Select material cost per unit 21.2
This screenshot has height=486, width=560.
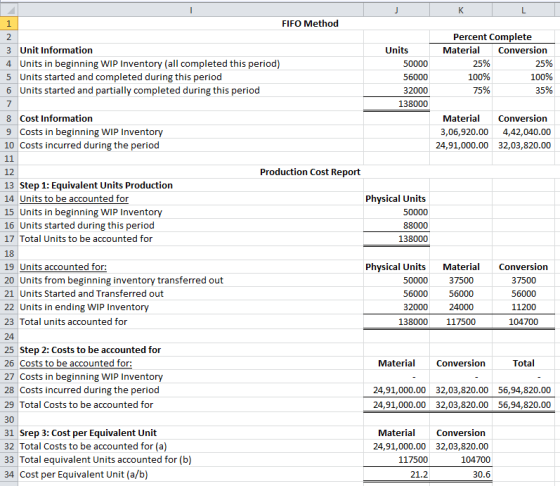point(396,475)
